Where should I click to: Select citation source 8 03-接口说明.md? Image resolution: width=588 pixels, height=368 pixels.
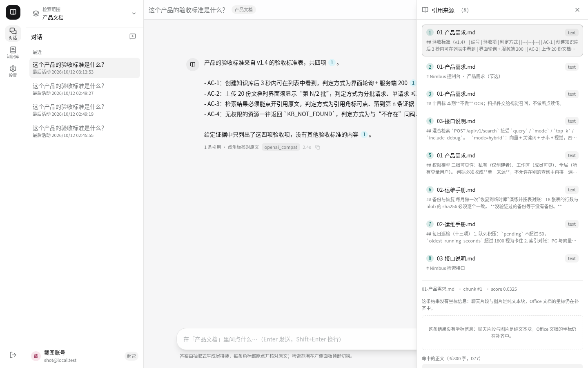point(502,263)
